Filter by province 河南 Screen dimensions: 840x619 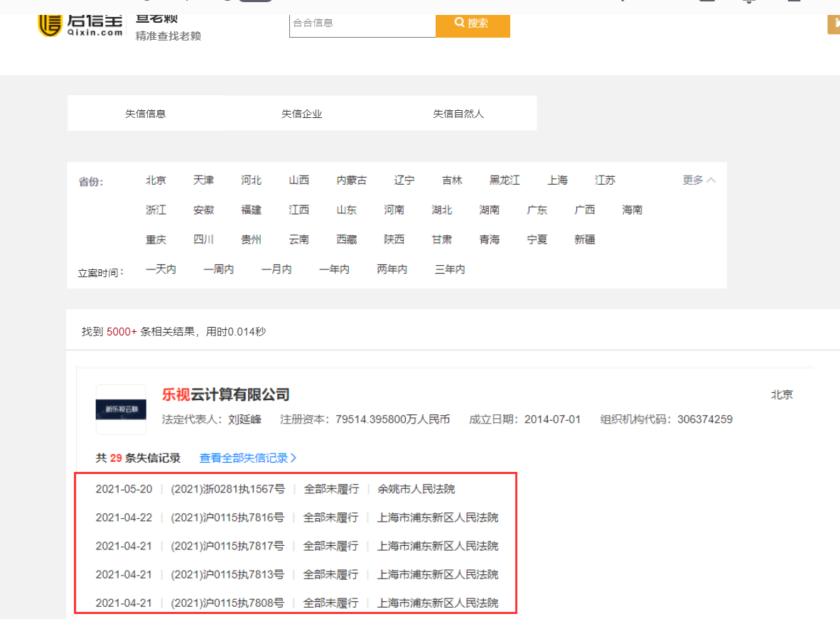[x=394, y=210]
